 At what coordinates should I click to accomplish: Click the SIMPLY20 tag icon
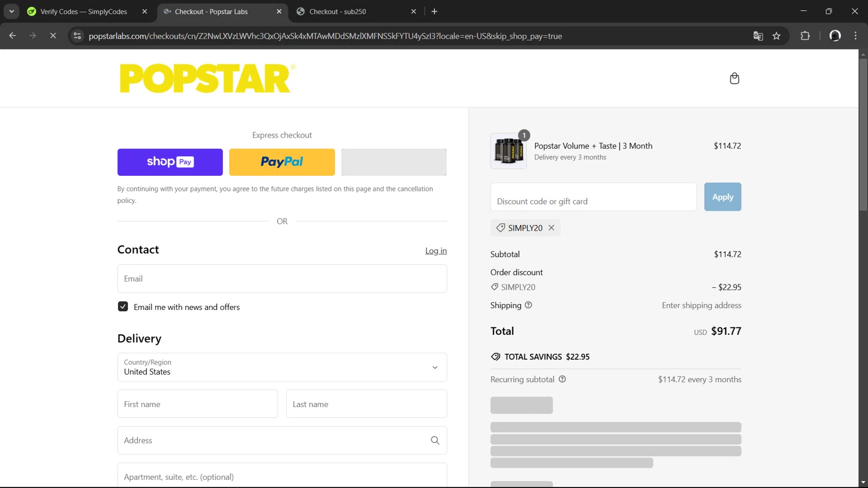[x=501, y=228]
